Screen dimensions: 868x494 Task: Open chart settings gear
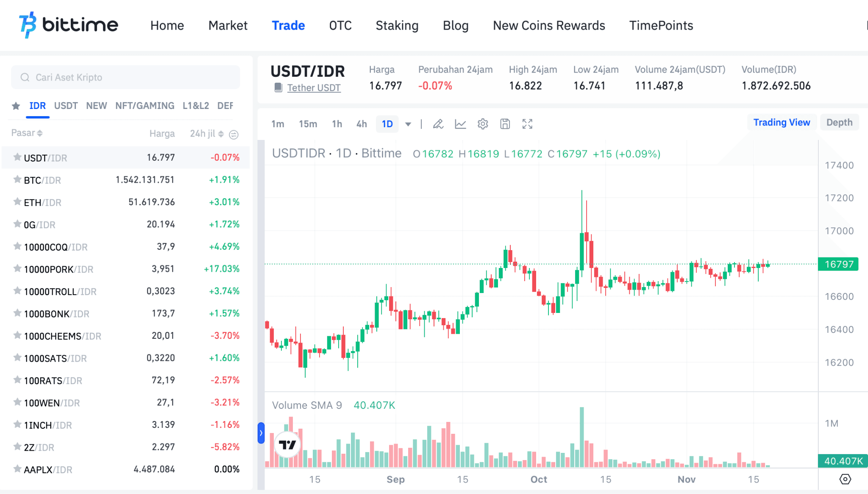[483, 124]
